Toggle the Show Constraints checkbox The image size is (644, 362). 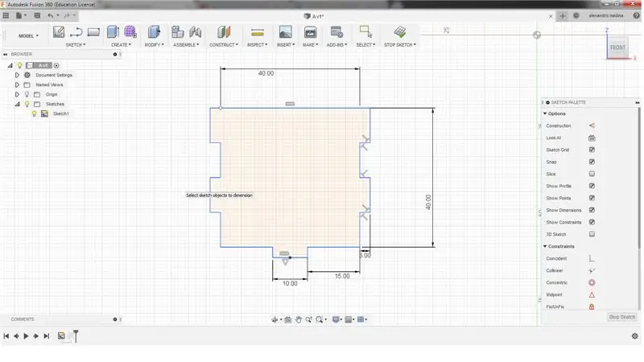592,222
